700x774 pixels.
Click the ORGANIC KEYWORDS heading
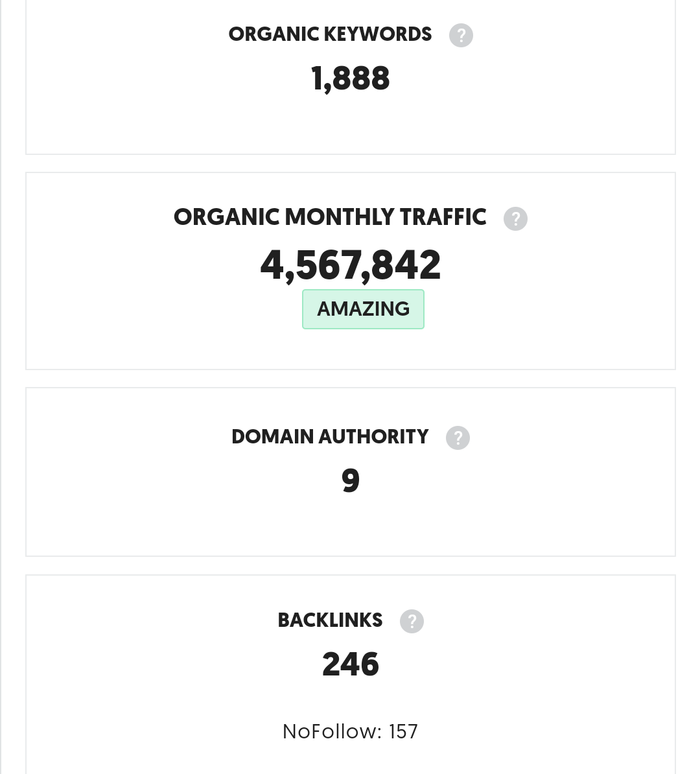330,34
